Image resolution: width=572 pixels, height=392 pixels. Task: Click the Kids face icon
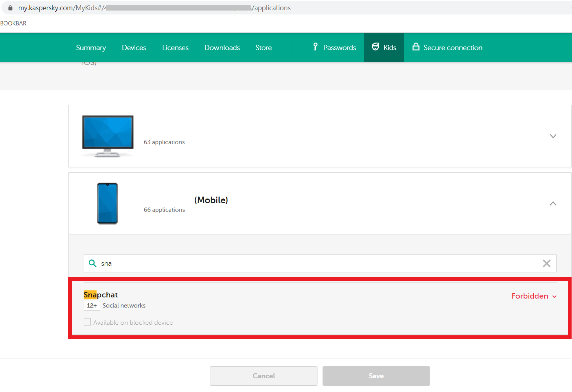pyautogui.click(x=375, y=47)
